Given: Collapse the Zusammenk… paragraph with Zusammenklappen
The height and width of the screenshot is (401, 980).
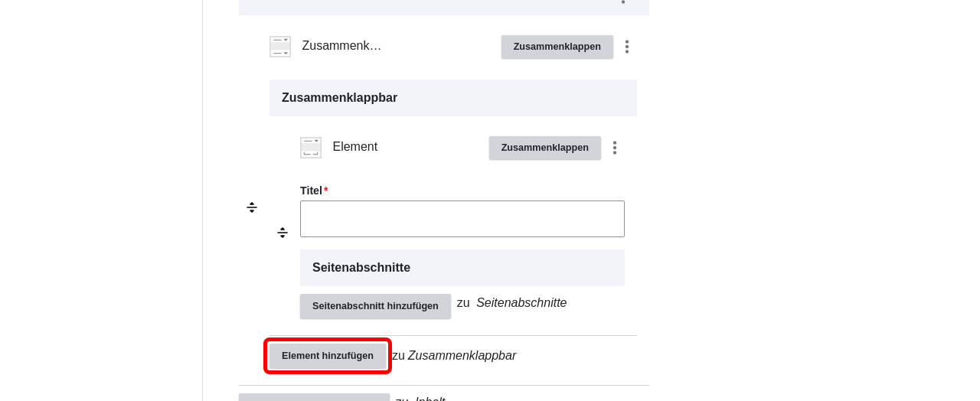Looking at the screenshot, I should click(x=557, y=47).
